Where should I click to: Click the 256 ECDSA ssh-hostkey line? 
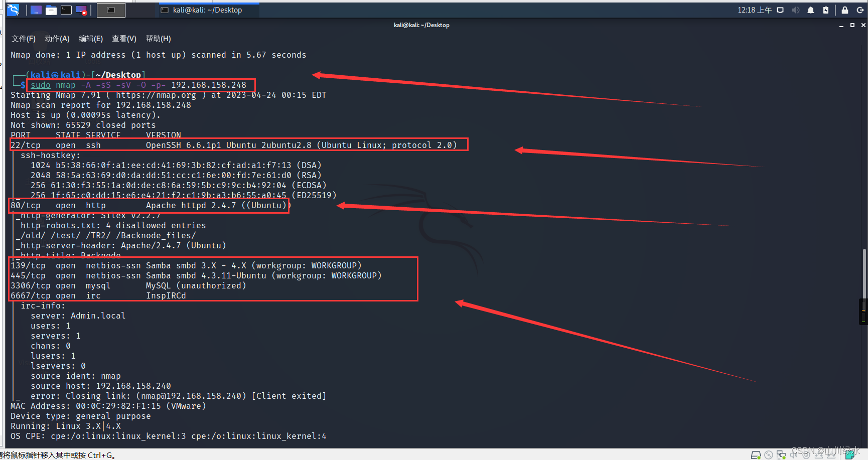[x=179, y=185]
